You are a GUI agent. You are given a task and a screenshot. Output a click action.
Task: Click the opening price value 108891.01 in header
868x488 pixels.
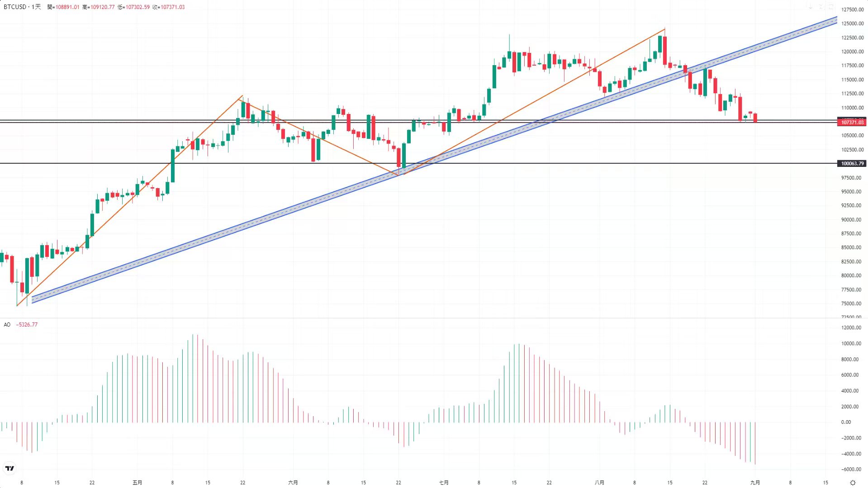(x=67, y=7)
